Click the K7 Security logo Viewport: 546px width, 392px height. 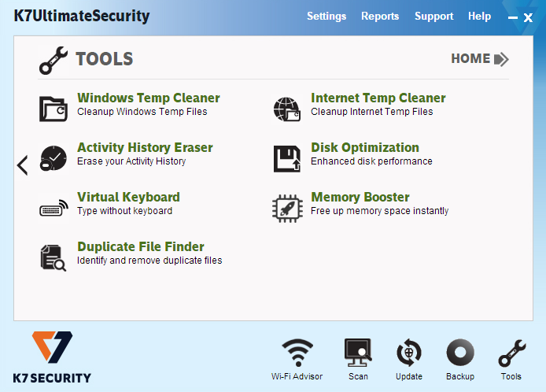click(x=52, y=357)
